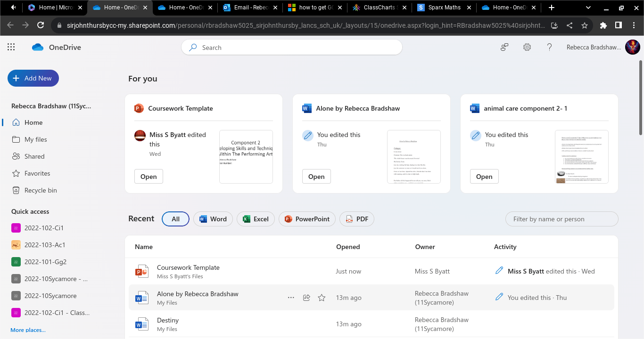Open the Microsoft 365 app launcher grid
Viewport: 644px width, 339px height.
(11, 47)
